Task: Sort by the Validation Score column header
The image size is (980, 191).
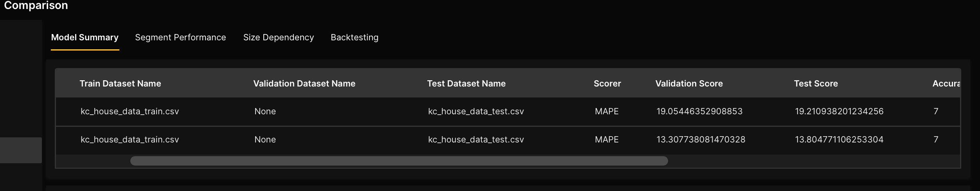Action: click(689, 83)
